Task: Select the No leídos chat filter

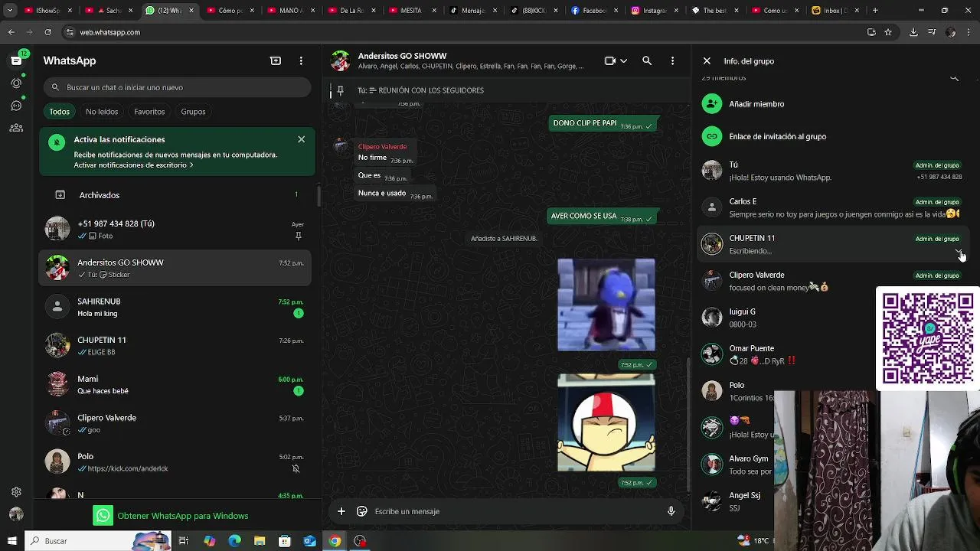Action: [102, 112]
